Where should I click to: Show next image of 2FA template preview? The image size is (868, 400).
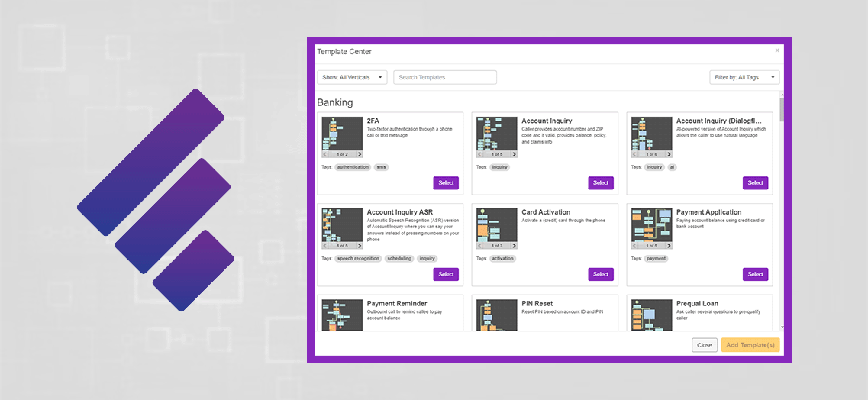click(x=360, y=154)
